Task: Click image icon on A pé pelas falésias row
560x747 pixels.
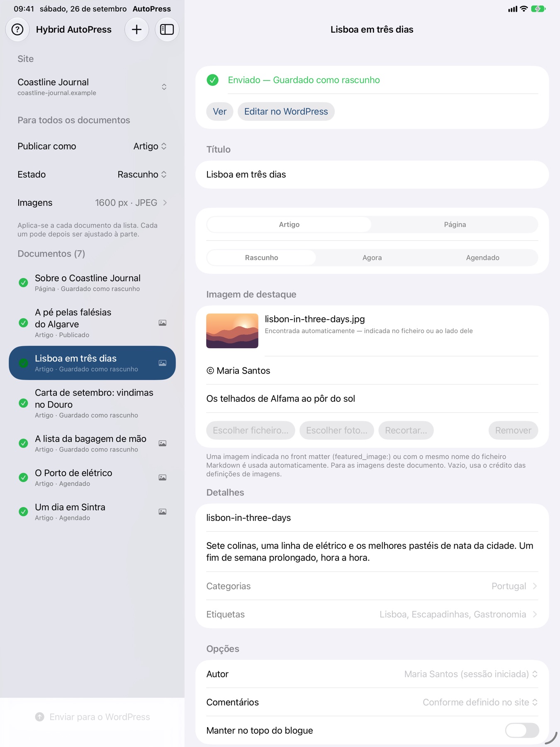Action: coord(163,323)
